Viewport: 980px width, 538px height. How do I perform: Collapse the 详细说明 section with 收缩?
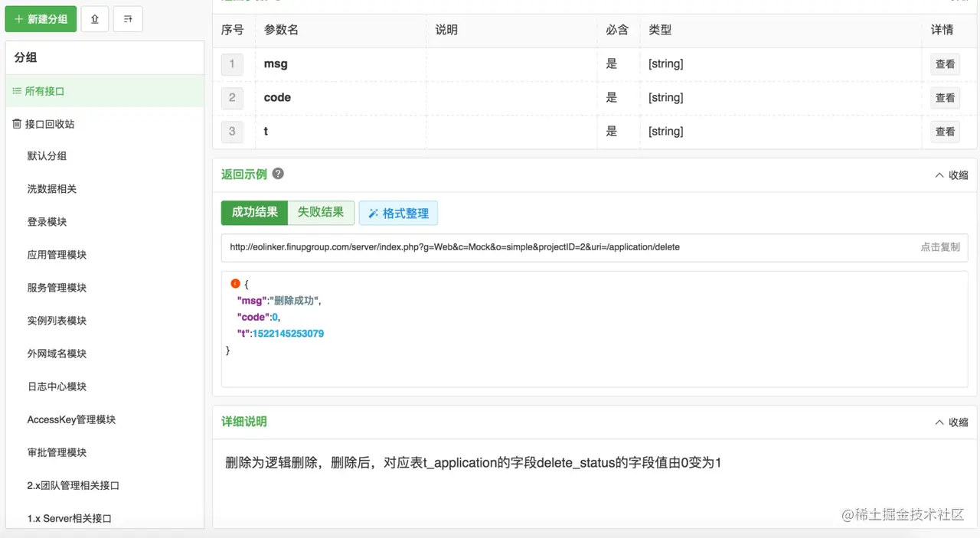click(952, 422)
